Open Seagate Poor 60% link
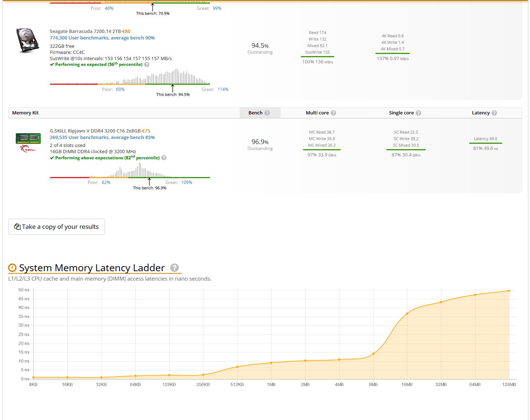 point(120,89)
